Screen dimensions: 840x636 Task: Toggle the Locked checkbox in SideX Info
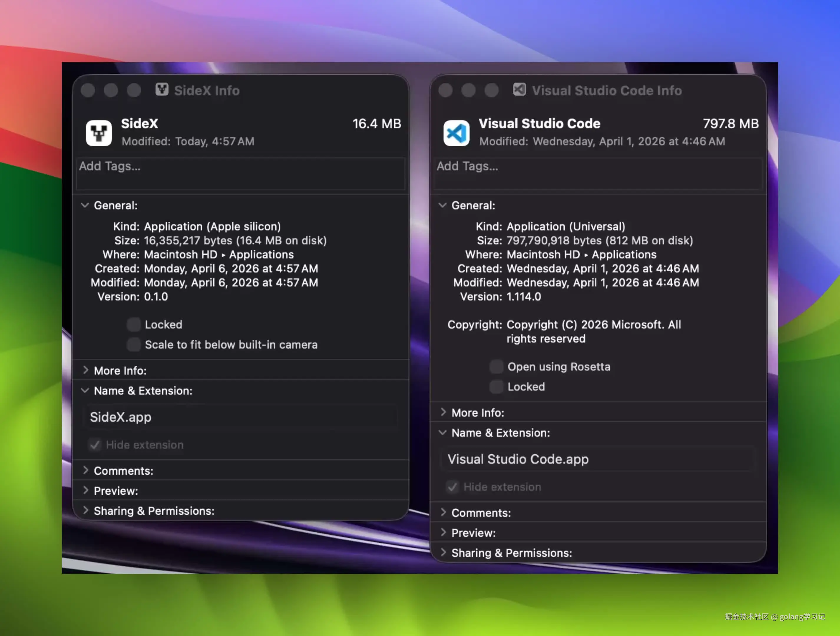134,325
